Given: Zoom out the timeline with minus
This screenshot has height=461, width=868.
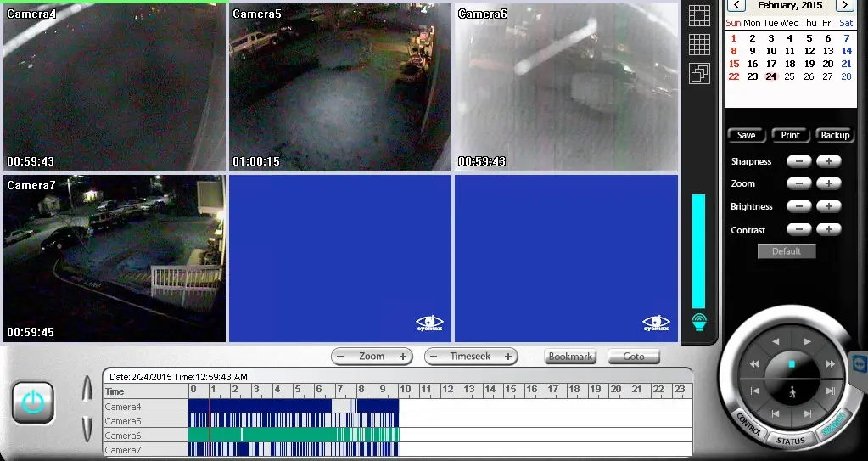Looking at the screenshot, I should [340, 357].
